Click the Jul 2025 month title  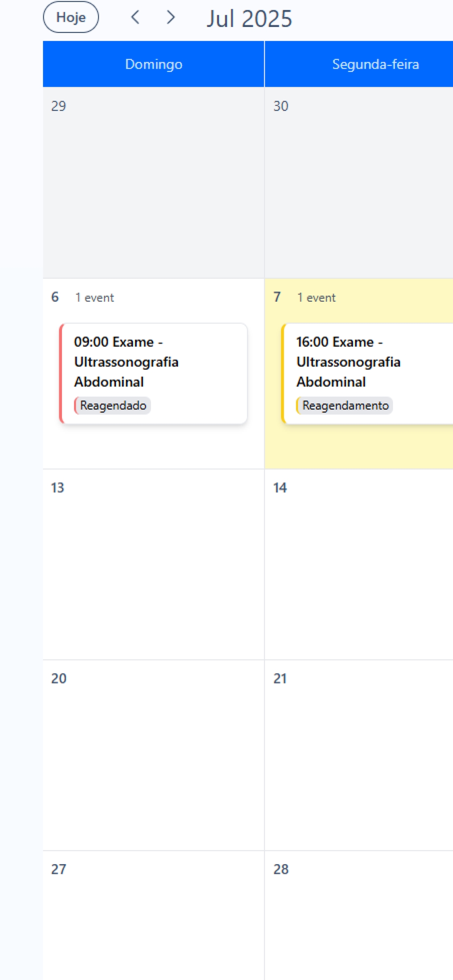tap(249, 19)
